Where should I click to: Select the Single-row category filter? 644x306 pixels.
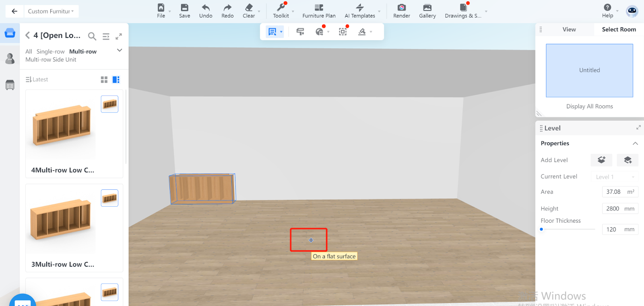pos(50,51)
